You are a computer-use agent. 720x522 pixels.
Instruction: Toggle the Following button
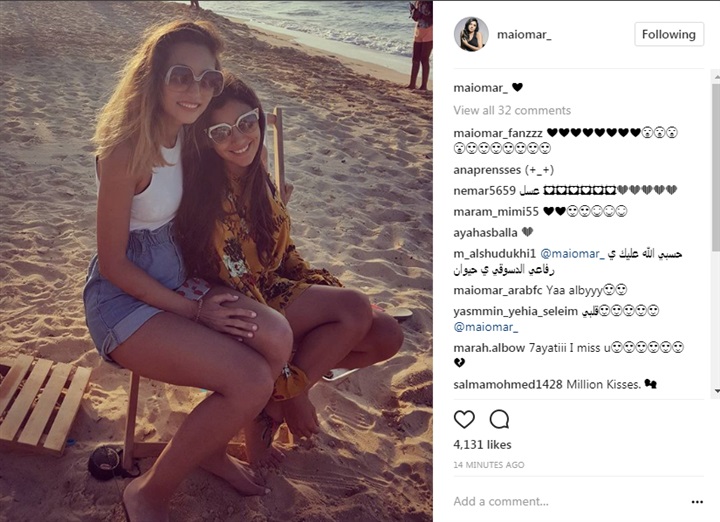pyautogui.click(x=669, y=34)
